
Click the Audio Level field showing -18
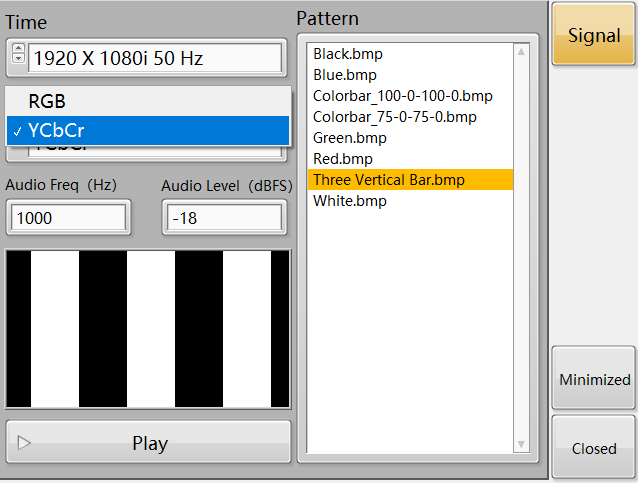223,217
